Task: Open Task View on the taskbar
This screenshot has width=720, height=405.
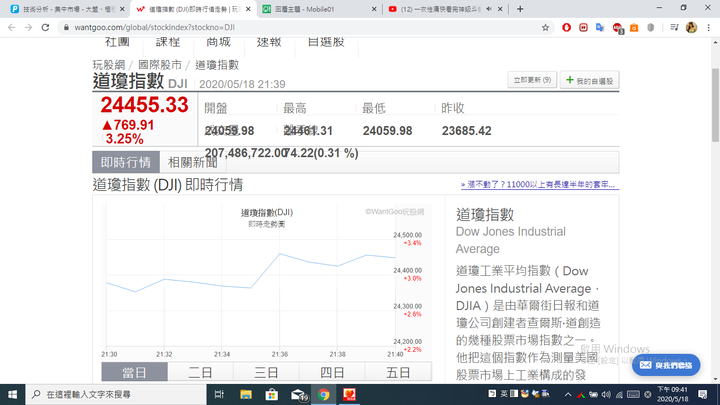Action: click(x=219, y=394)
